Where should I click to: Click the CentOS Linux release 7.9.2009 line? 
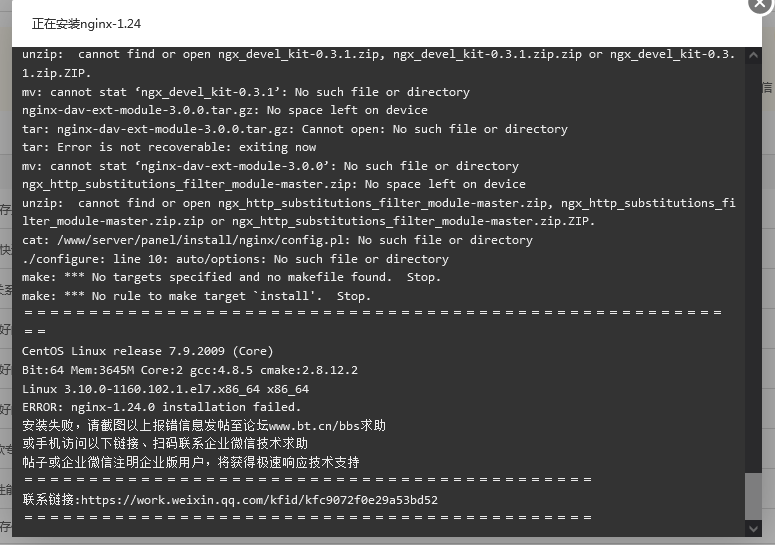(147, 351)
